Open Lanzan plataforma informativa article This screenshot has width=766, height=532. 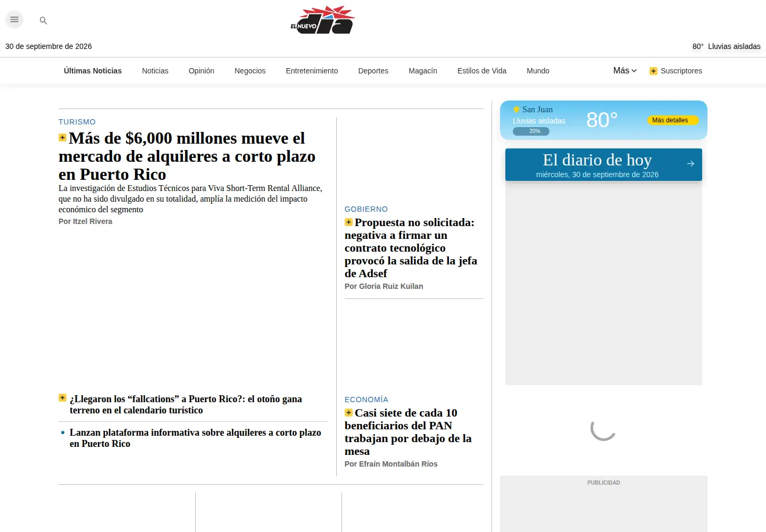[195, 438]
